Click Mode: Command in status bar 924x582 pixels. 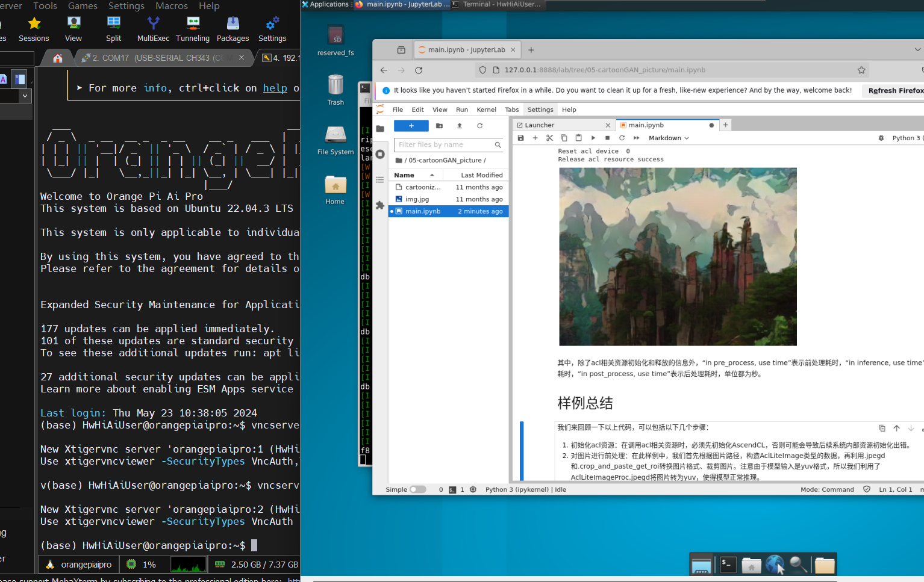(827, 489)
